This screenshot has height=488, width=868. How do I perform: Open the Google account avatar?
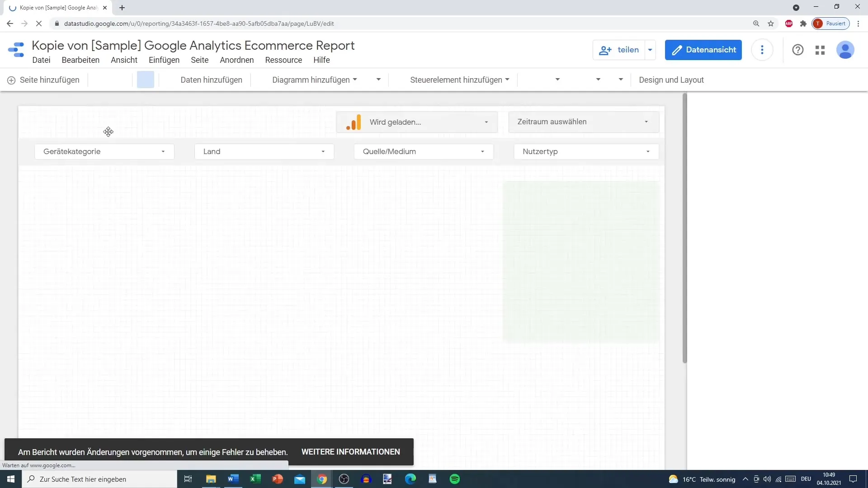tap(845, 50)
